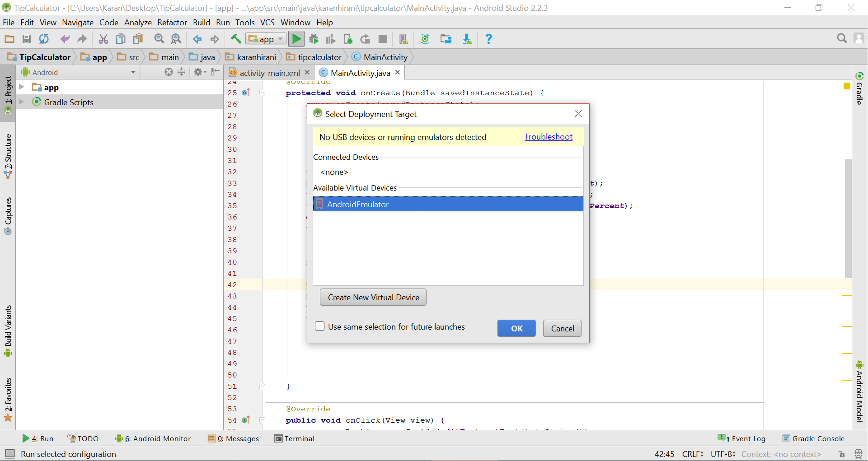The height and width of the screenshot is (461, 868).
Task: Close the activity_main.xml tab
Action: tap(307, 72)
